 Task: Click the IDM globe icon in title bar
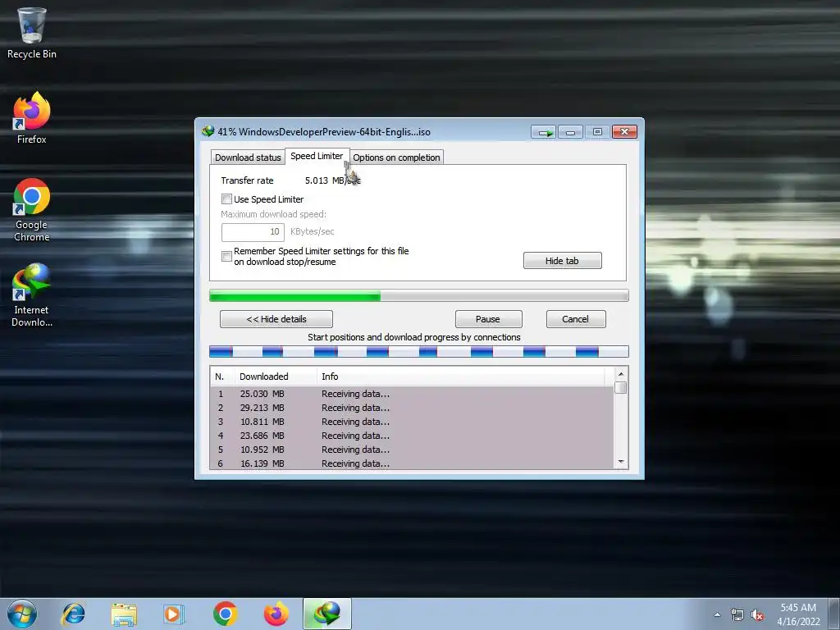(208, 131)
